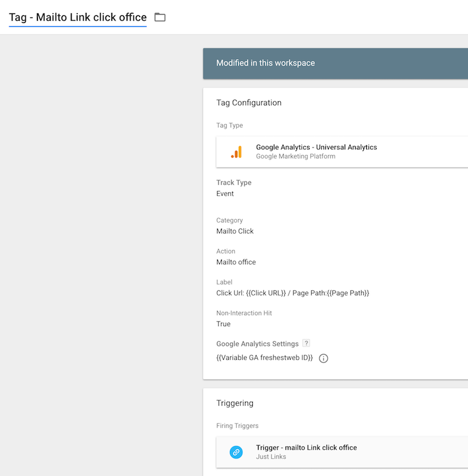Open help for Google Analytics Settings
Viewport: 468px width, 476px height.
point(306,343)
